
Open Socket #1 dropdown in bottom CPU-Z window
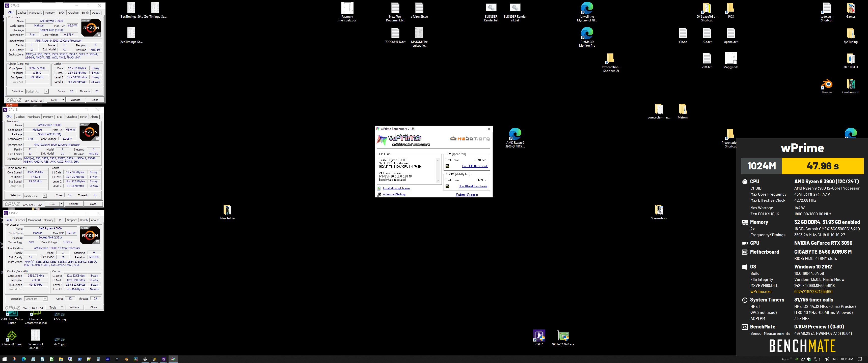coord(35,299)
